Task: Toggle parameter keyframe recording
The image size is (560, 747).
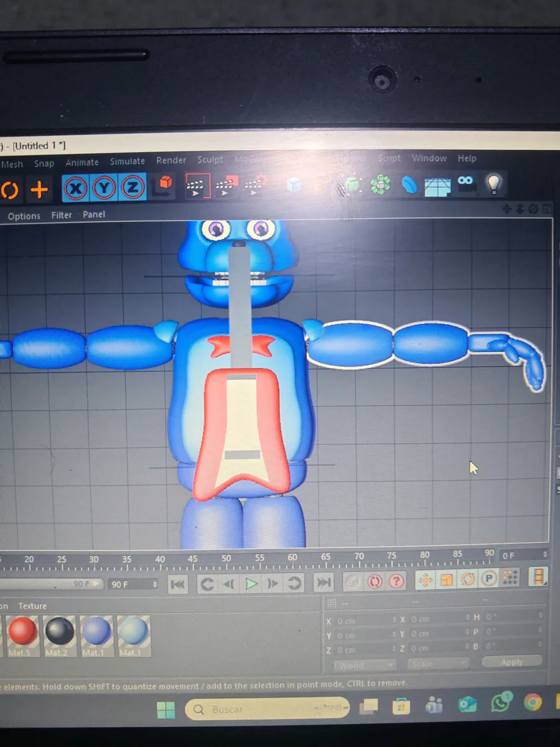Action: tap(489, 578)
